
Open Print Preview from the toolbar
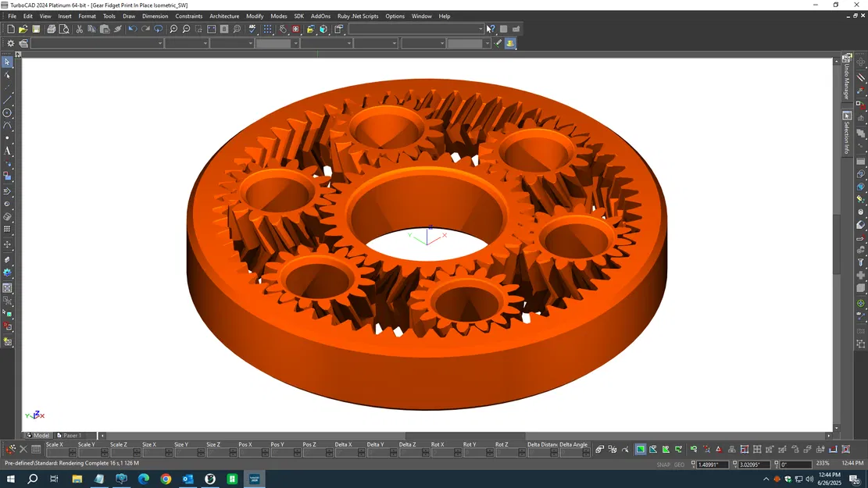pos(64,29)
